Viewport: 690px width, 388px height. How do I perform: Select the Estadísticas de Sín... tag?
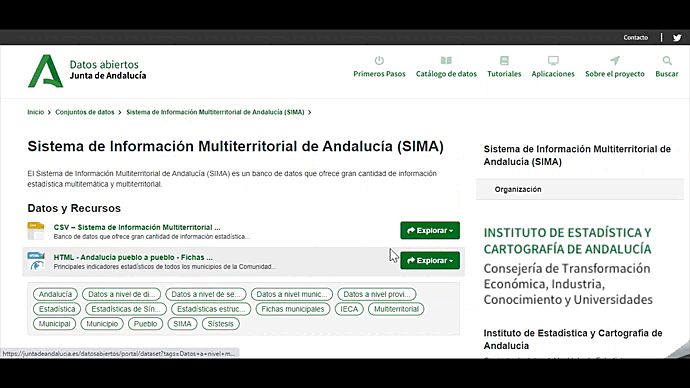126,309
